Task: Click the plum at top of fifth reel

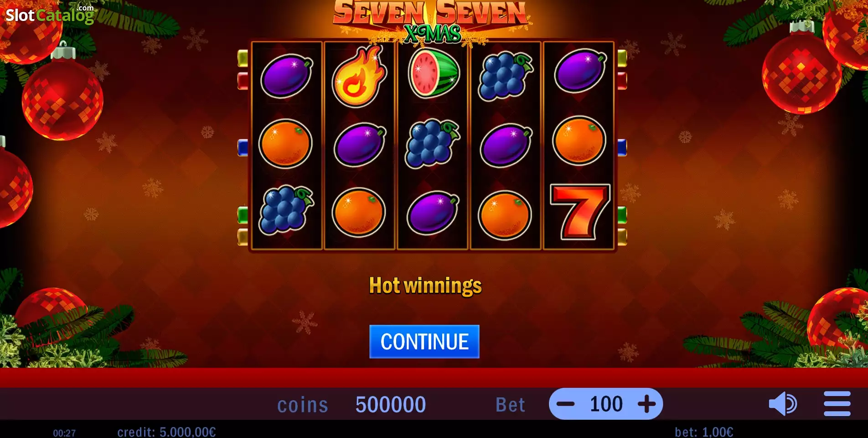Action: [x=580, y=72]
